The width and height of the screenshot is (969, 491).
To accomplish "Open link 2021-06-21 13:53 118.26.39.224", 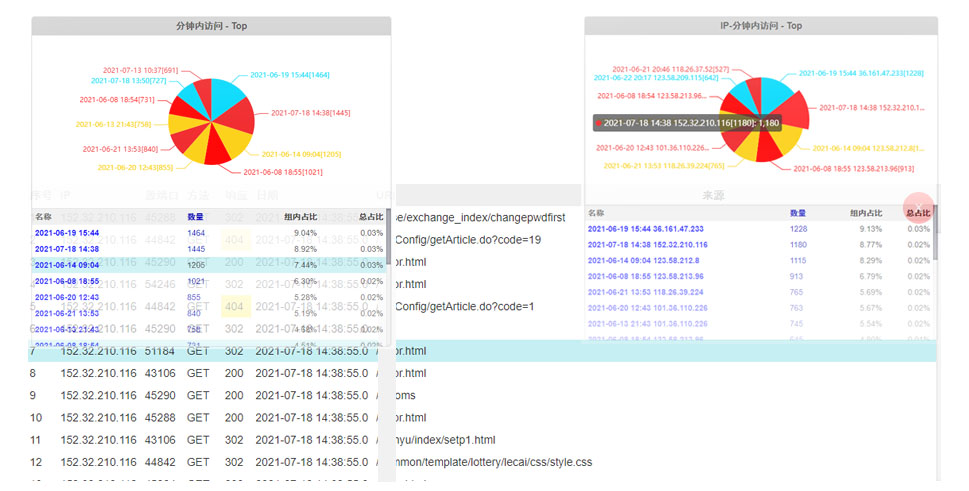I will [x=645, y=292].
